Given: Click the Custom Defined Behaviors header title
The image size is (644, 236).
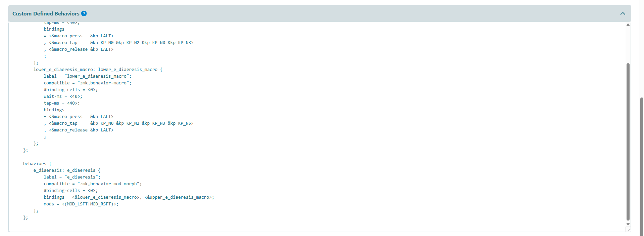Looking at the screenshot, I should [46, 13].
